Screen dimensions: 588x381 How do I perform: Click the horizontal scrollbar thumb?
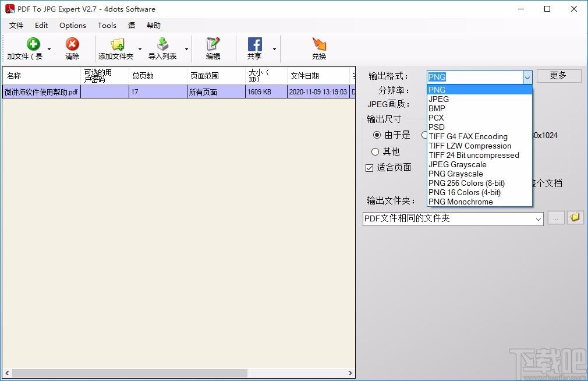(129, 373)
